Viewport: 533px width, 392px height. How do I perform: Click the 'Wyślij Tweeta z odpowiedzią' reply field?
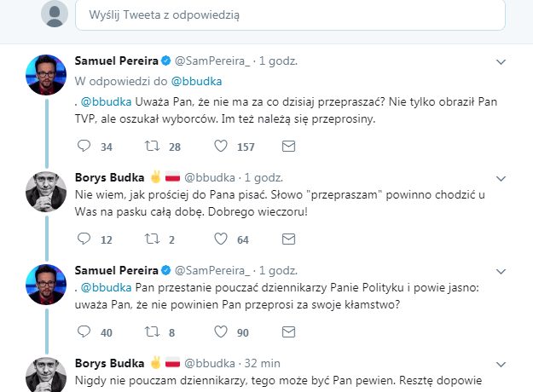click(x=290, y=15)
